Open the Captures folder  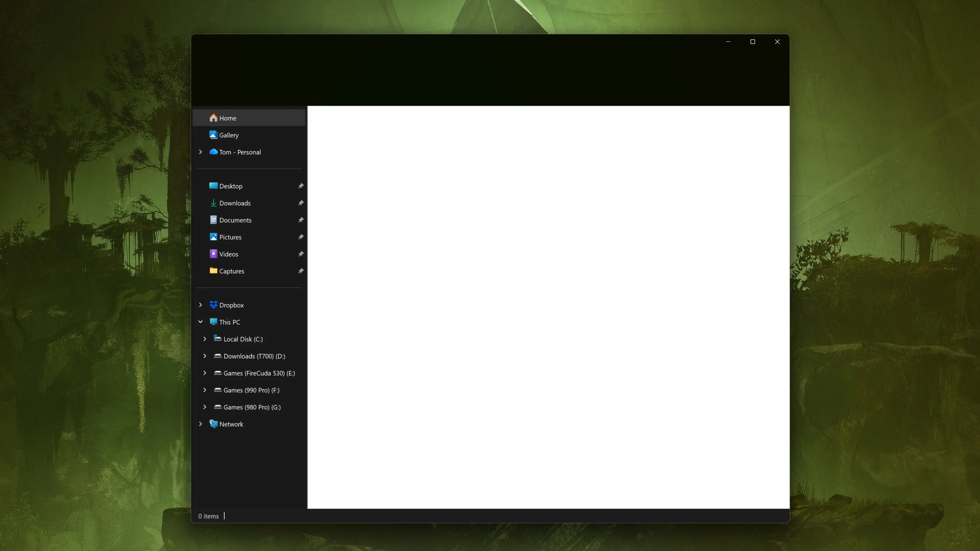point(231,271)
